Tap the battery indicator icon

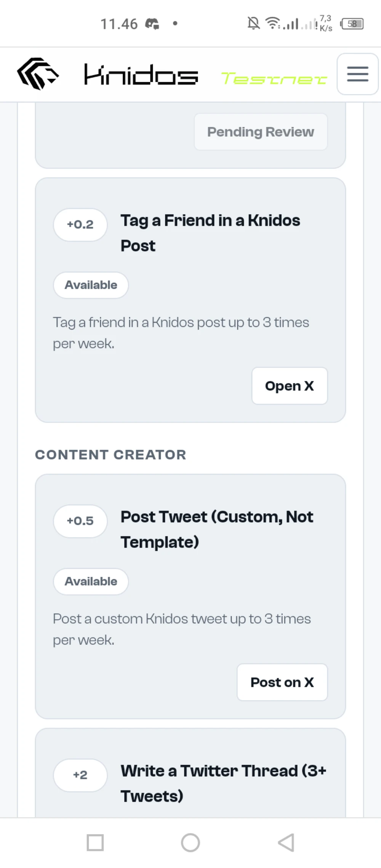(x=352, y=24)
